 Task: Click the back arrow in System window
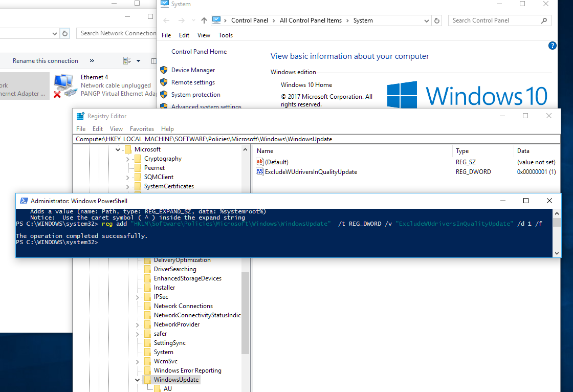point(166,20)
